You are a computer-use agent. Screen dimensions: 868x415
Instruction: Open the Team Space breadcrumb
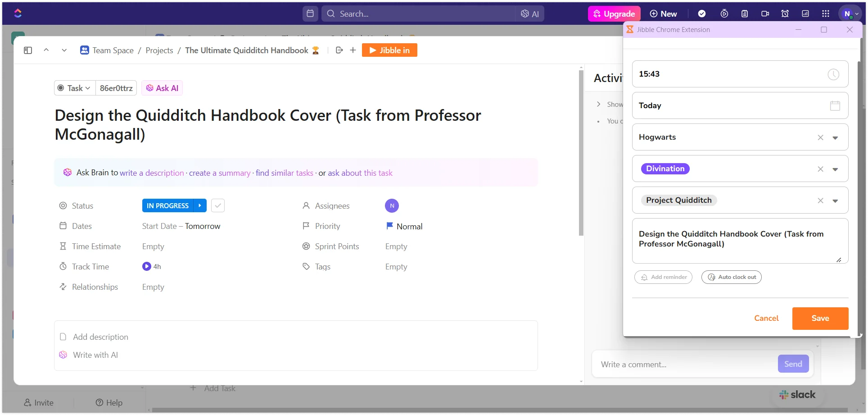tap(107, 50)
